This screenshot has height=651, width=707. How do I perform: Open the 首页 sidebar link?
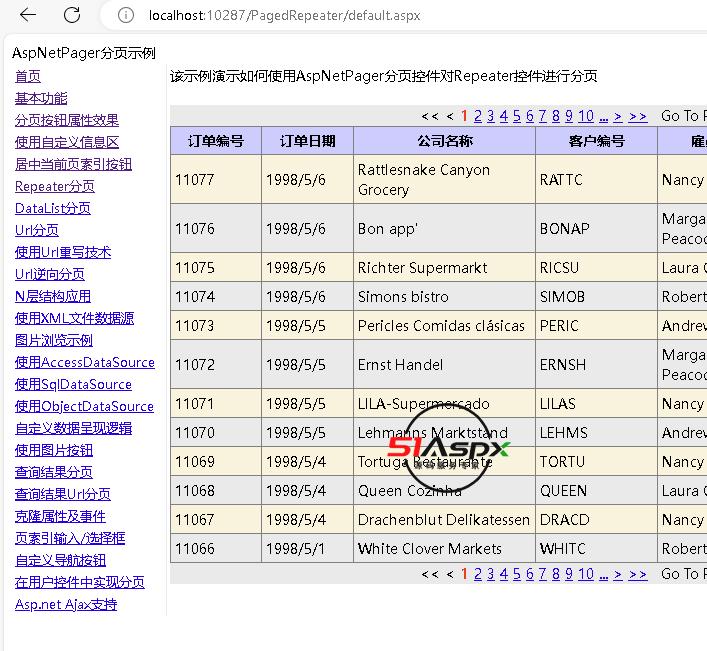pyautogui.click(x=28, y=76)
